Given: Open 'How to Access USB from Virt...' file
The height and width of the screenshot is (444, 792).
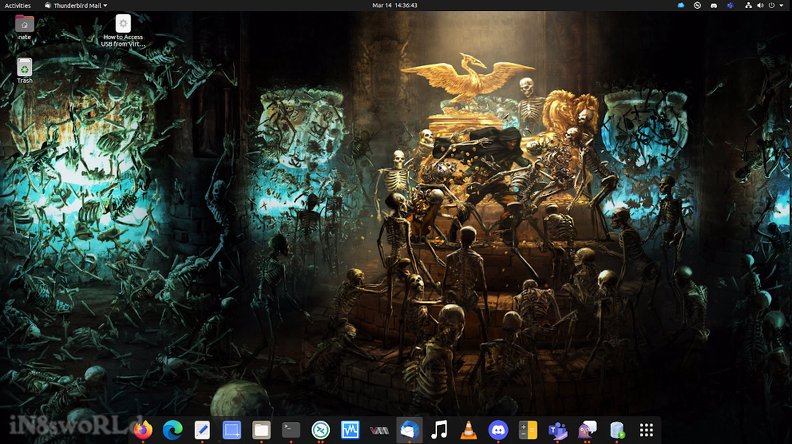Looking at the screenshot, I should coord(123,31).
